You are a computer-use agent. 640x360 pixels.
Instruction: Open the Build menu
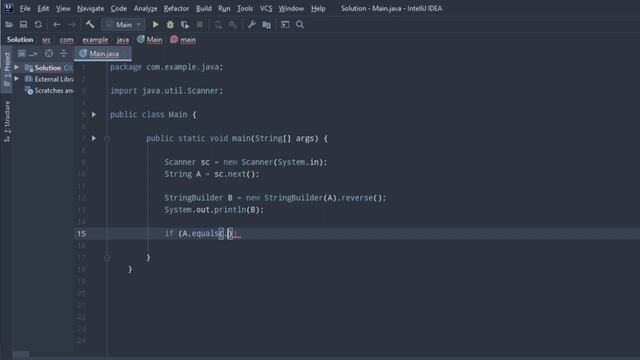[204, 8]
